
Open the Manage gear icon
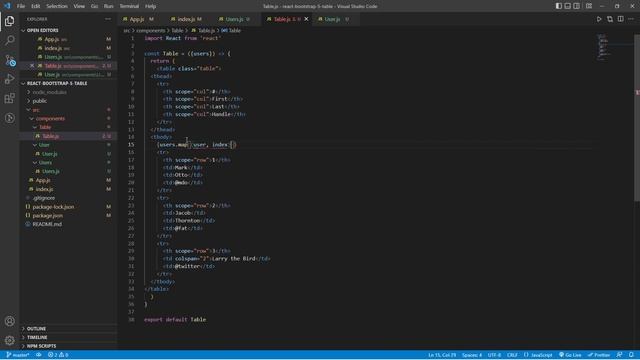9,340
